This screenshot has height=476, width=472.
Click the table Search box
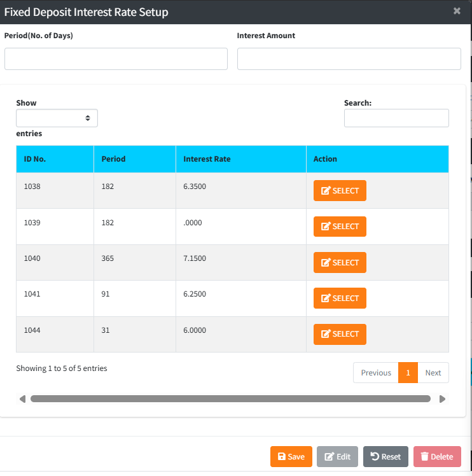coord(396,118)
